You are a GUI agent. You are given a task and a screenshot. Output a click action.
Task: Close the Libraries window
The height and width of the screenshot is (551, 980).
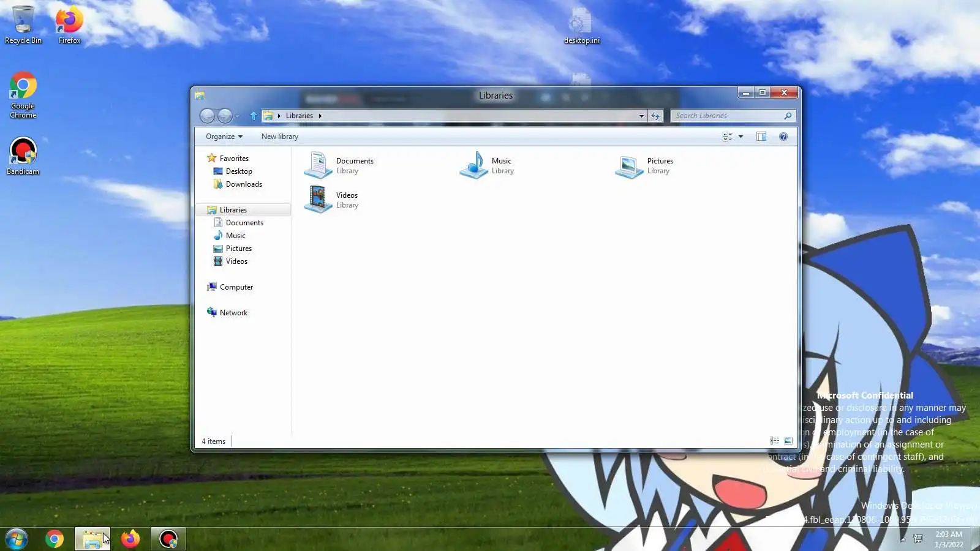[784, 92]
